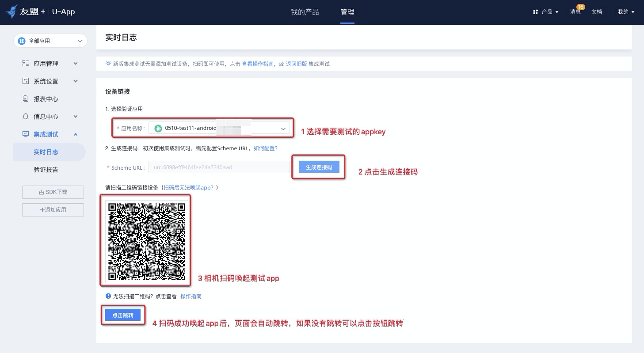Open 文档 in the top bar

click(x=597, y=12)
